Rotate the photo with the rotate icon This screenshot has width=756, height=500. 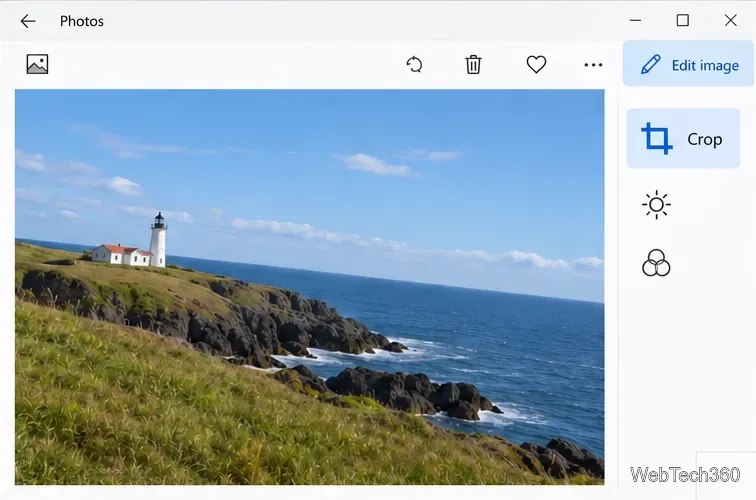[414, 65]
